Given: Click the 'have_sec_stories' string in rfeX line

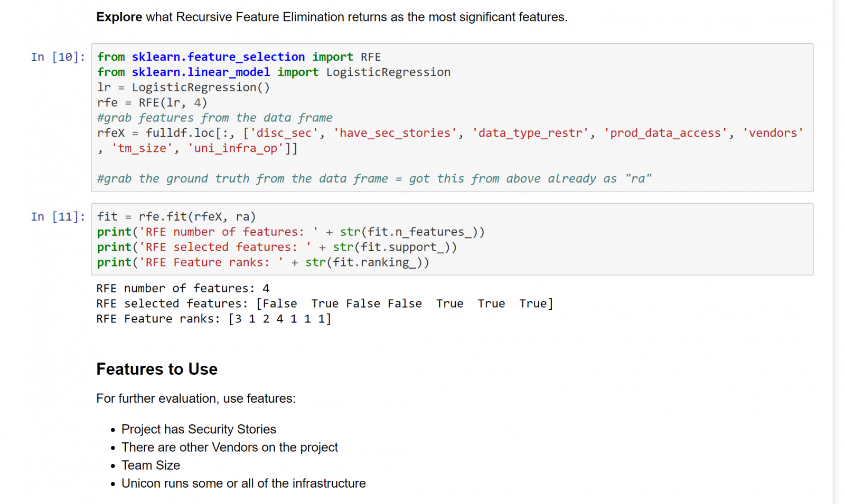Looking at the screenshot, I should click(x=395, y=134).
